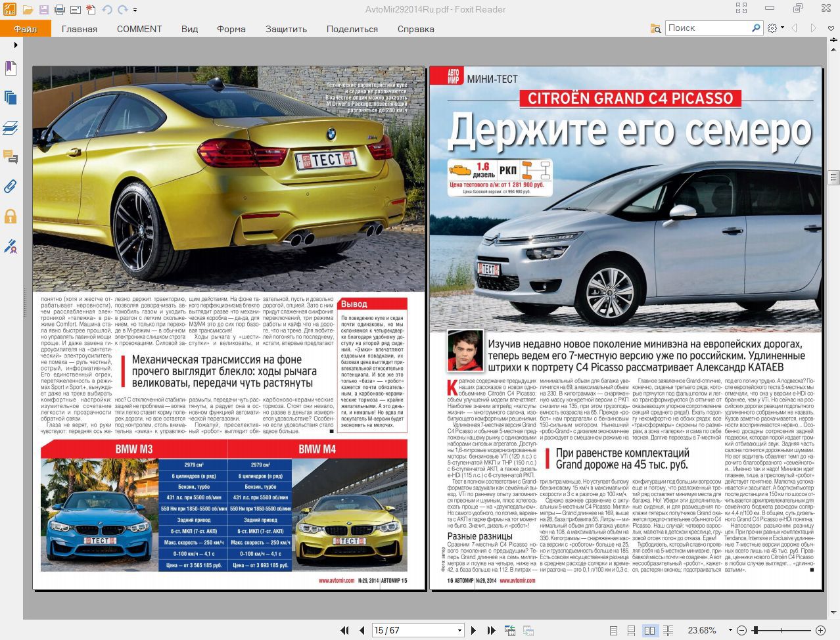Open the Поделиться tab
The width and height of the screenshot is (840, 640).
click(352, 29)
